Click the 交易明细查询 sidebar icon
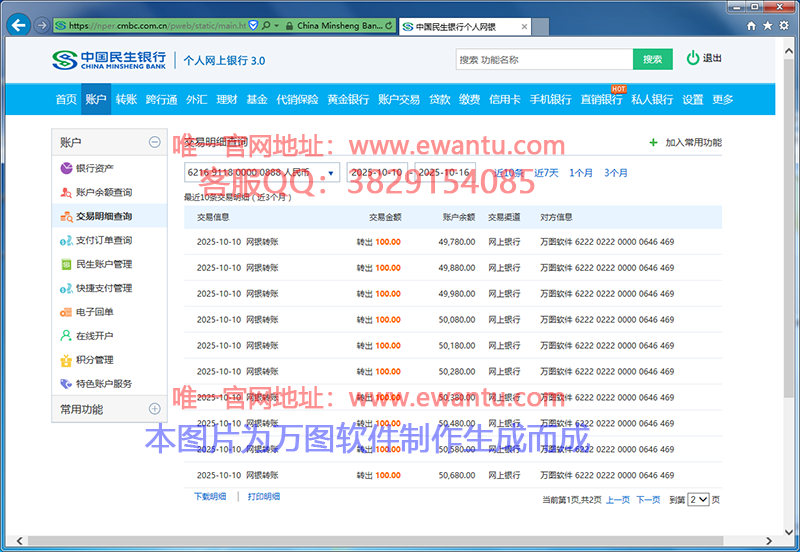The width and height of the screenshot is (800, 552). pyautogui.click(x=66, y=216)
